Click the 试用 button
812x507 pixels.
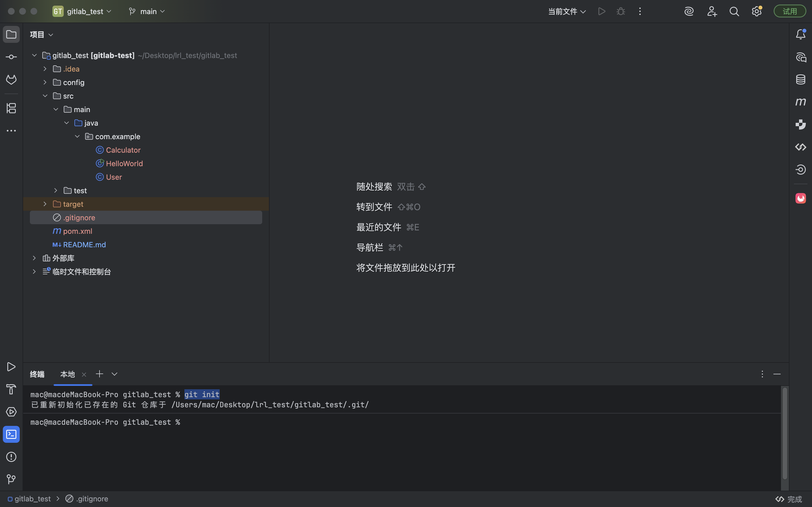[789, 10]
